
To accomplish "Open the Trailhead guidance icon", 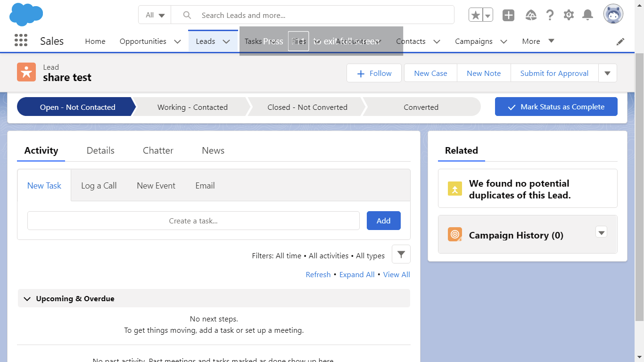I will [x=531, y=15].
